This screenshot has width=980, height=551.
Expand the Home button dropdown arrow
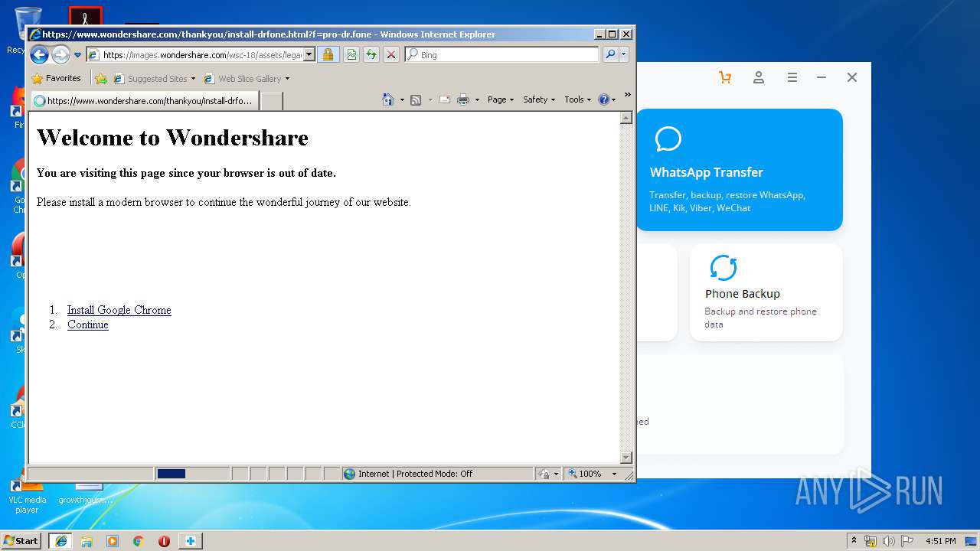[402, 99]
